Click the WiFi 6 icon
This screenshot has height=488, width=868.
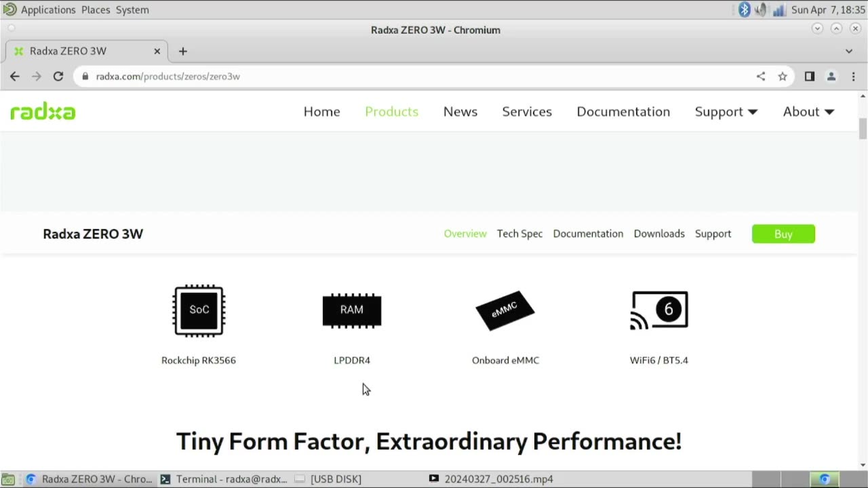click(659, 310)
